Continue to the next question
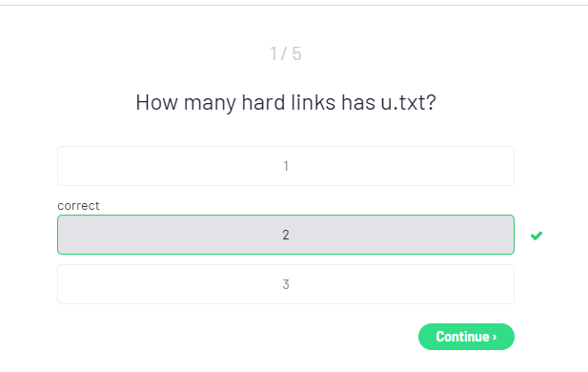Image resolution: width=588 pixels, height=372 pixels. coord(466,337)
